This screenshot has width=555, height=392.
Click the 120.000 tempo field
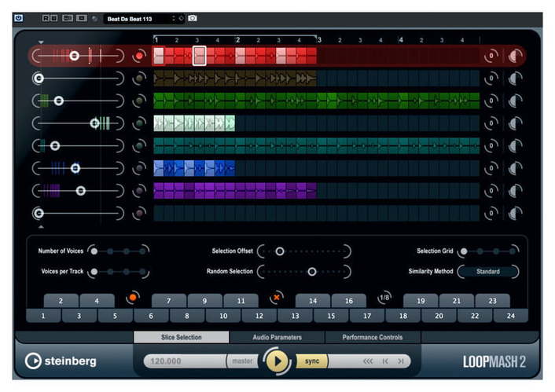[185, 361]
